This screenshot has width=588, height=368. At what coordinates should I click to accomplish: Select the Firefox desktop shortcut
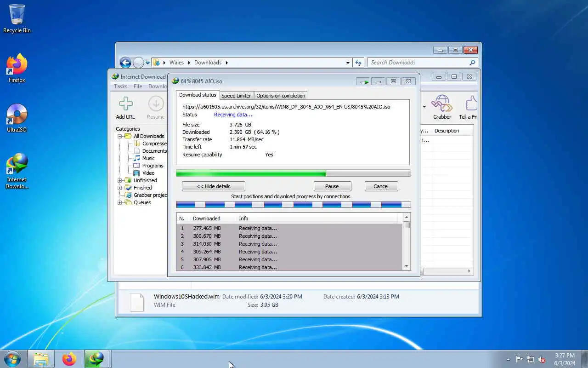(x=17, y=68)
